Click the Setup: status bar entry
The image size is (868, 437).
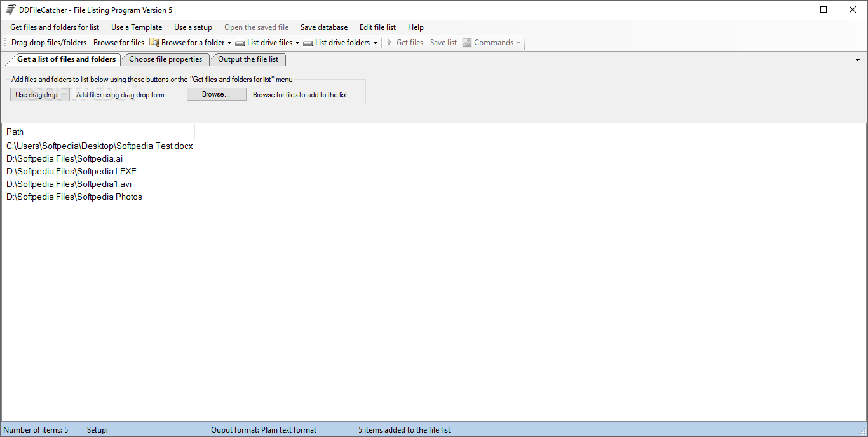[97, 430]
